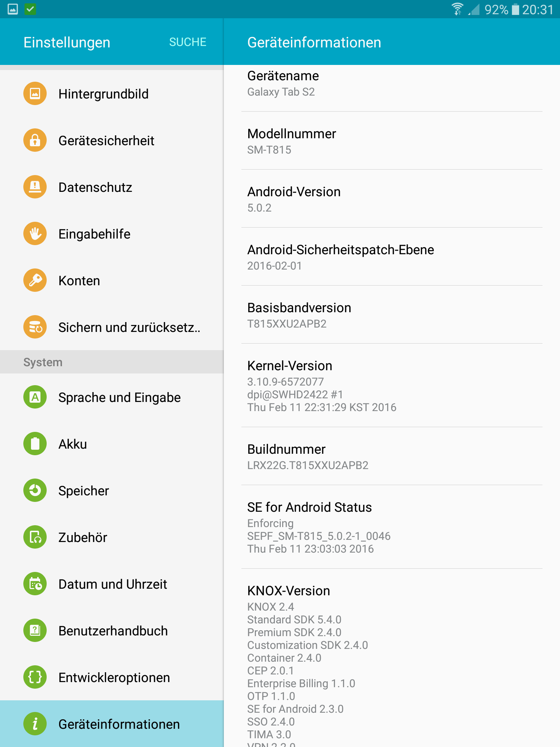The width and height of the screenshot is (560, 747).
Task: Tap the SUCHE button in header
Action: pos(188,42)
